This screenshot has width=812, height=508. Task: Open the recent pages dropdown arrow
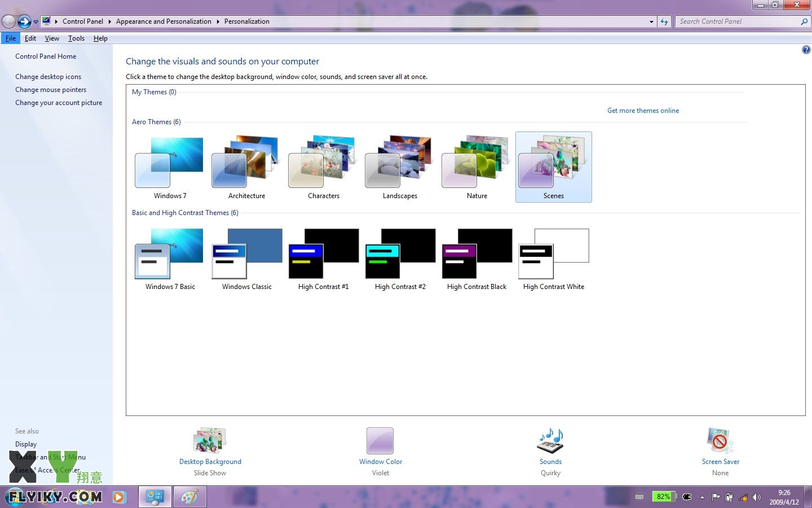pyautogui.click(x=36, y=22)
